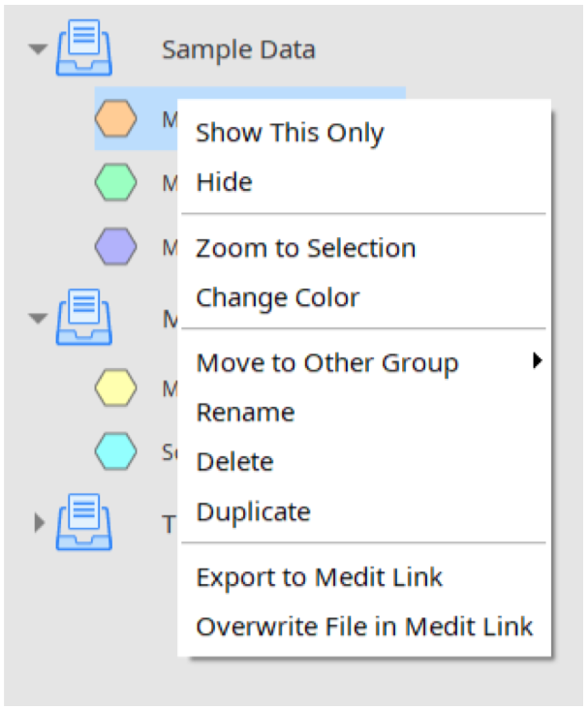Open the Move to Other Group submenu arrow

(x=538, y=360)
